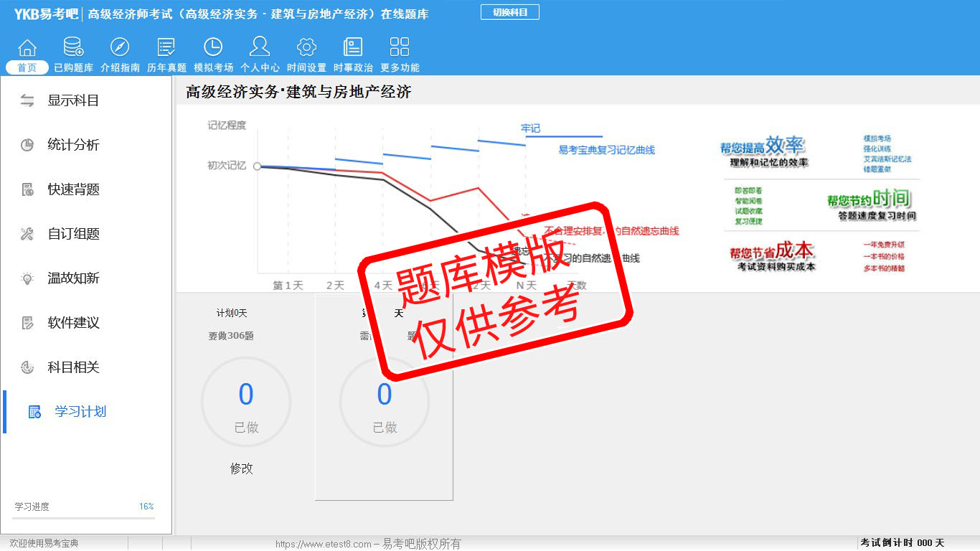The height and width of the screenshot is (551, 980).
Task: Open the 时间设置 gear icon
Action: [x=306, y=48]
